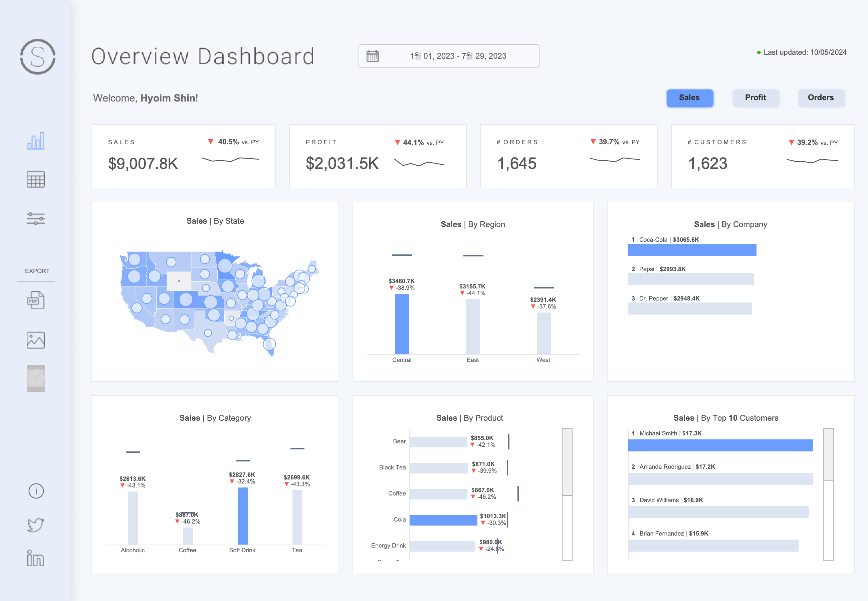Click the calendar icon in date field

[x=372, y=56]
